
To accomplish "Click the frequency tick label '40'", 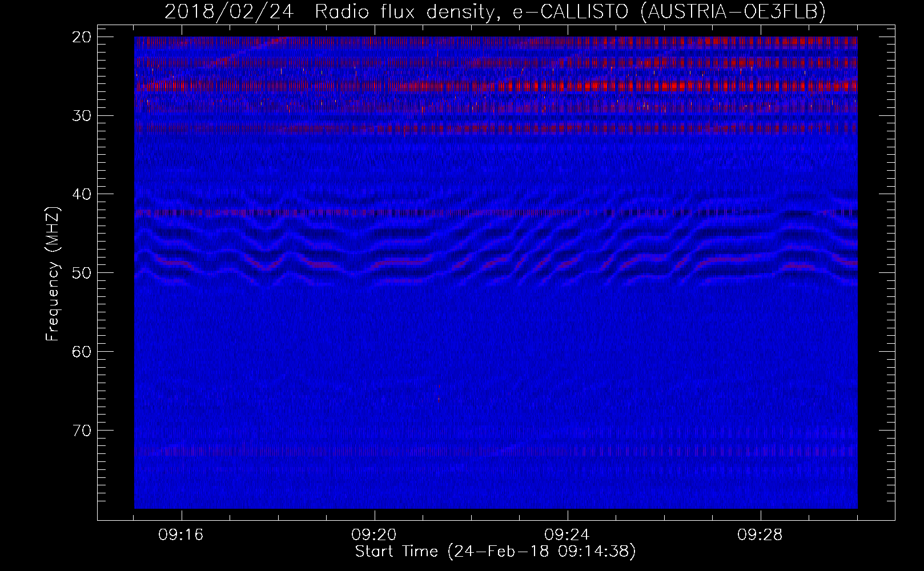I will click(82, 194).
